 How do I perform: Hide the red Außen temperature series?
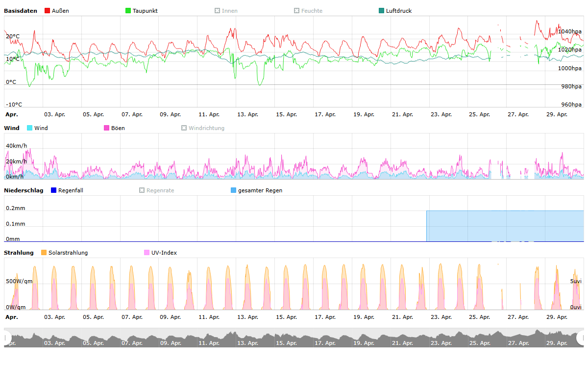click(x=48, y=11)
